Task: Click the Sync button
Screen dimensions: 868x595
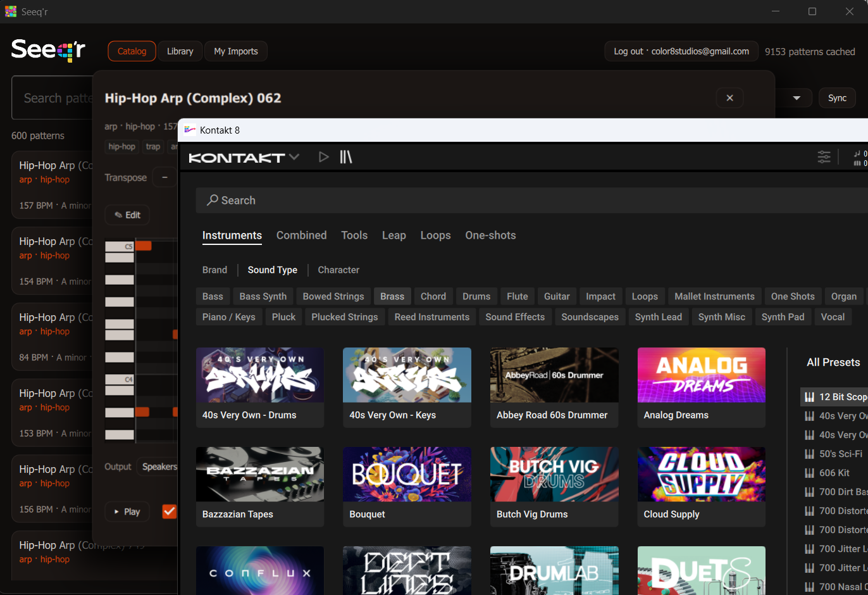Action: (x=837, y=98)
